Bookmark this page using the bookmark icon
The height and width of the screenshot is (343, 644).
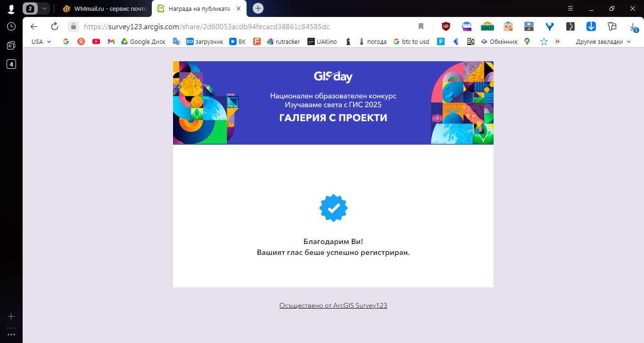[x=421, y=26]
